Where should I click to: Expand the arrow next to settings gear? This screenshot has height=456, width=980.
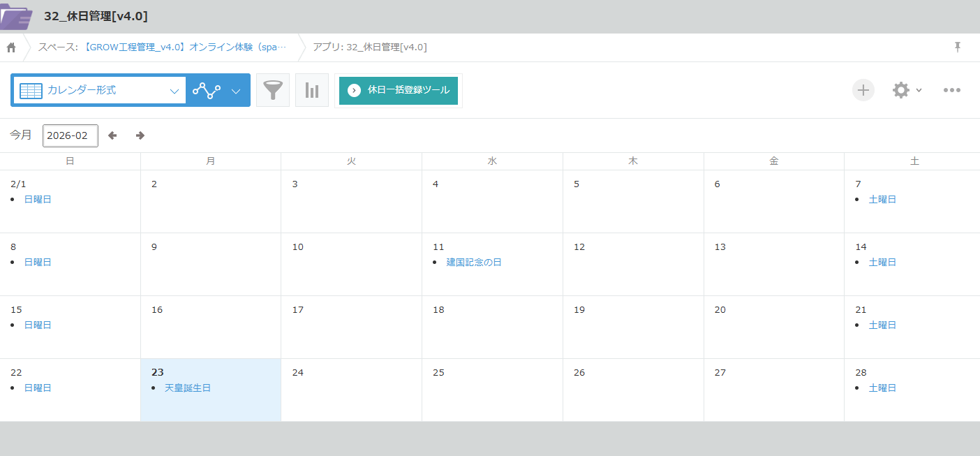(919, 91)
